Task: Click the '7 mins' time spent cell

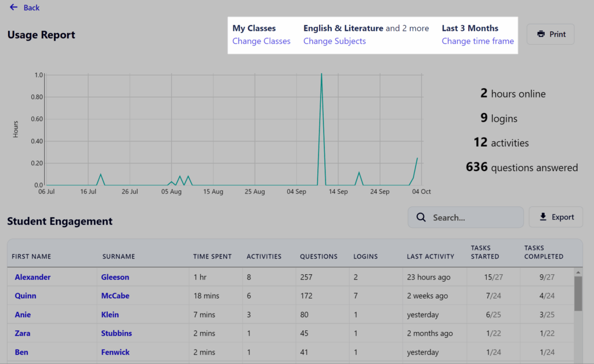Action: [204, 314]
